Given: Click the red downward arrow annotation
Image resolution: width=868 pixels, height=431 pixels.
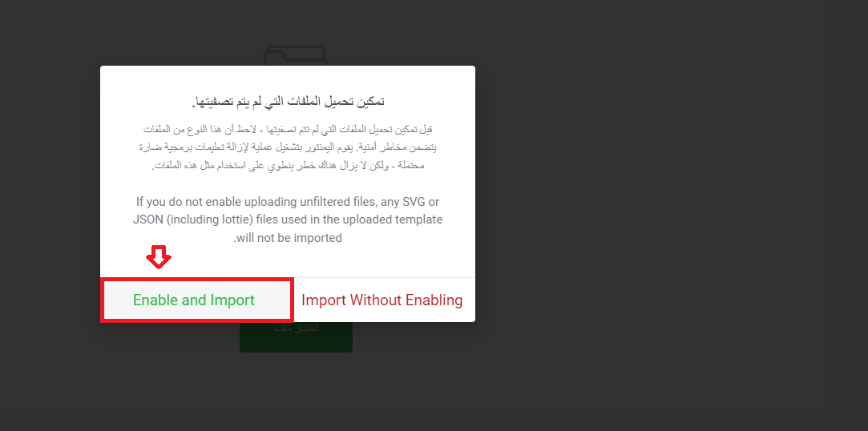Looking at the screenshot, I should tap(159, 257).
